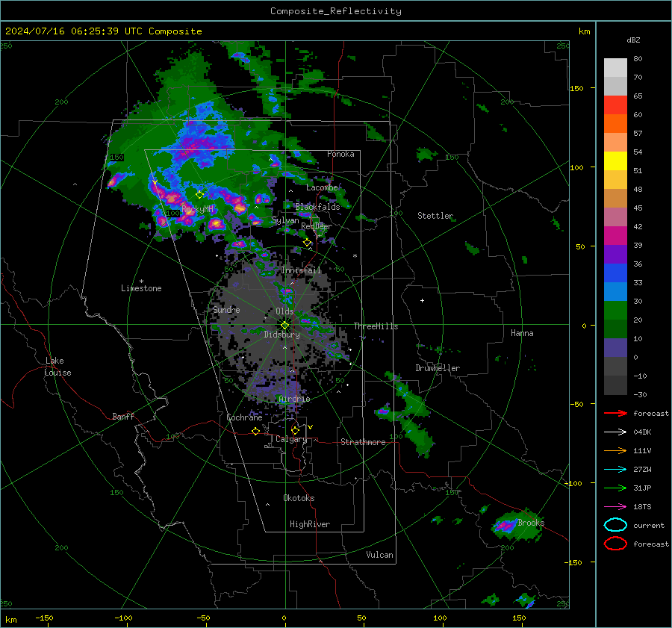Click the Sundre city label
Image resolution: width=672 pixels, height=628 pixels.
tap(226, 309)
